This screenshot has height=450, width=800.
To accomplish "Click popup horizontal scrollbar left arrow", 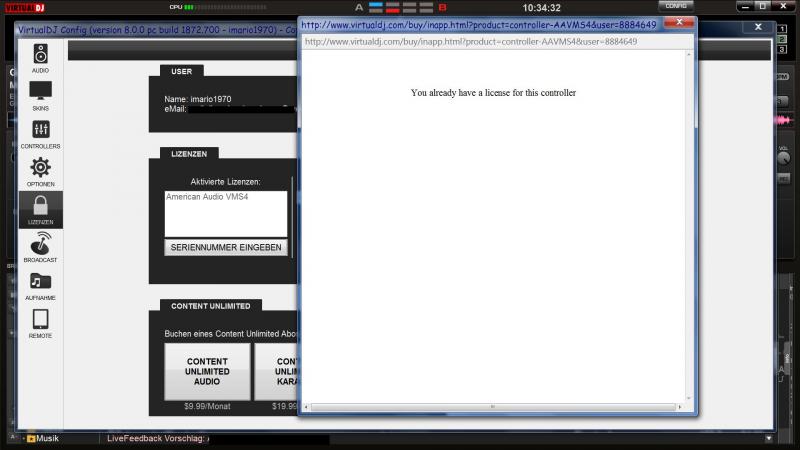I will (306, 407).
